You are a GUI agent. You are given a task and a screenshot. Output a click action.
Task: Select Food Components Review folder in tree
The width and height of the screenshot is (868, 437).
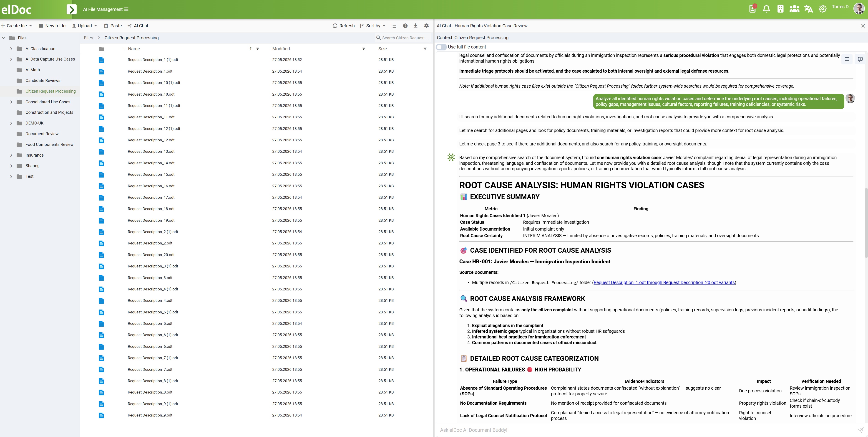tap(49, 144)
